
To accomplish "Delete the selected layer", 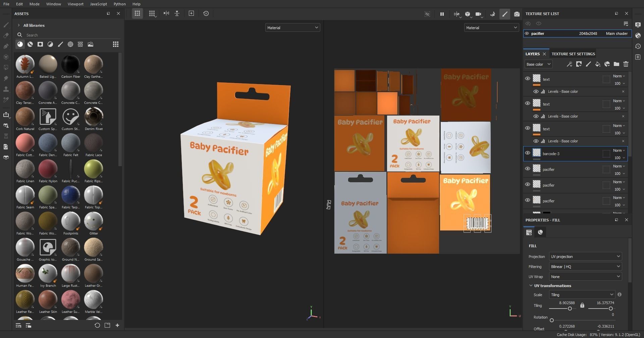I will tap(626, 64).
